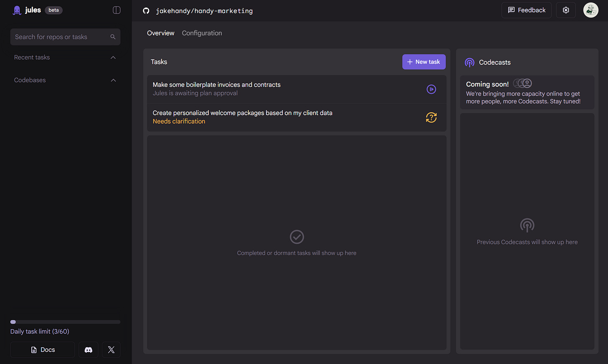Open the Feedback button
The width and height of the screenshot is (608, 364).
527,10
